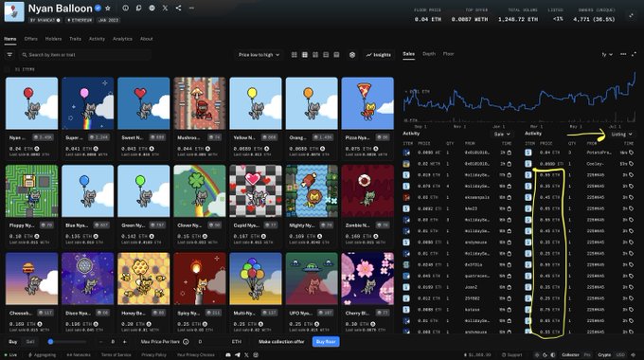Open the Price low to high sort dropdown
The width and height of the screenshot is (644, 360).
click(x=259, y=55)
